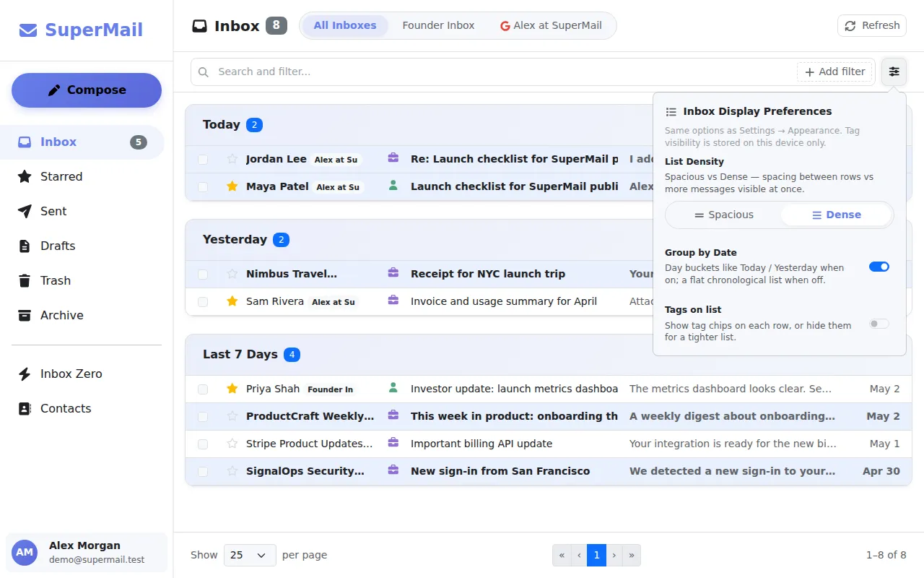This screenshot has width=924, height=578.
Task: Choose Spacious list density
Action: point(723,215)
